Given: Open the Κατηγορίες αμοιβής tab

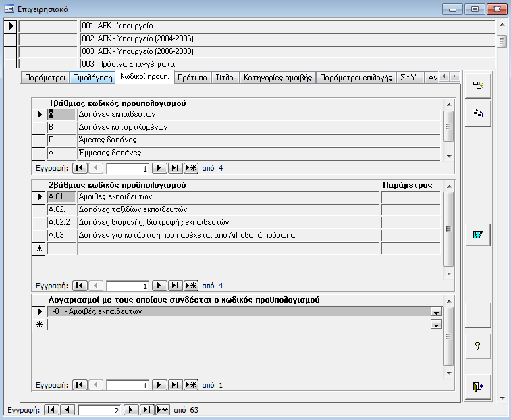Looking at the screenshot, I should [277, 78].
